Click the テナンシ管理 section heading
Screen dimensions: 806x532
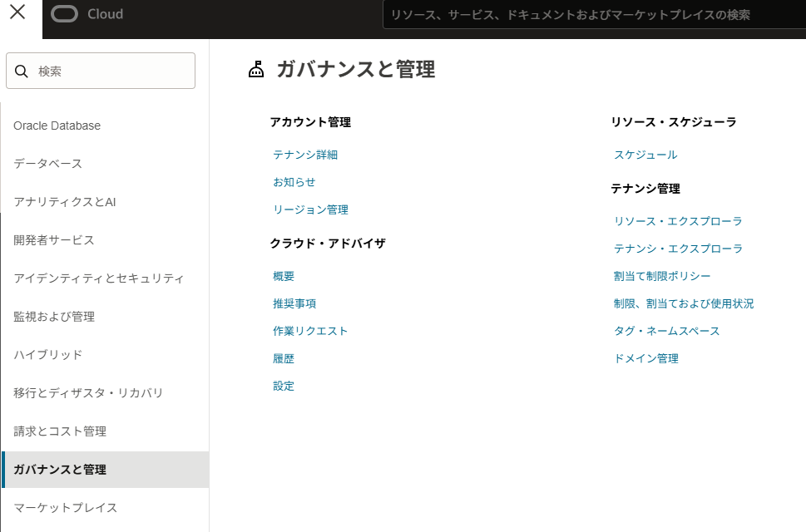(645, 189)
